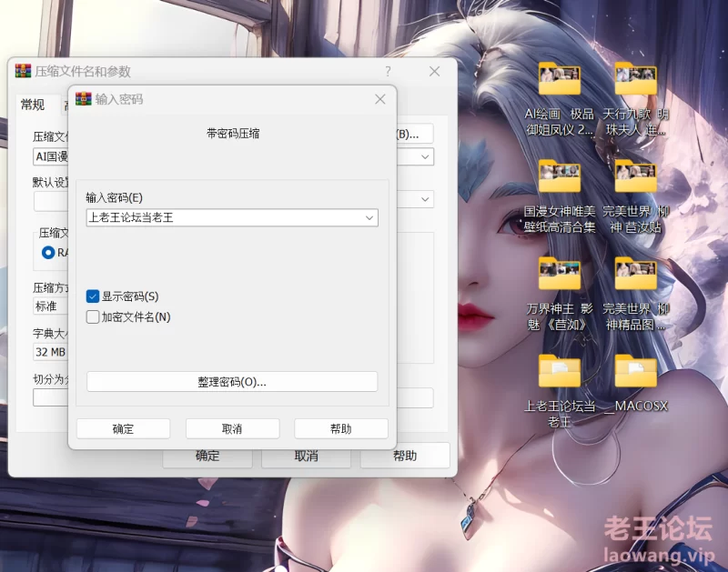728x572 pixels.
Task: Click into the 输入密码(E) text field
Action: (223, 218)
